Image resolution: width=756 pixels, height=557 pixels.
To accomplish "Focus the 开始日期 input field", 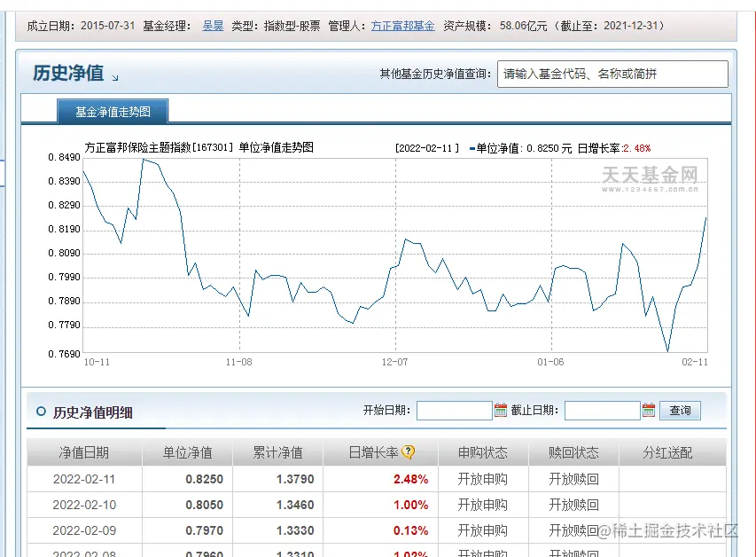I will (454, 411).
